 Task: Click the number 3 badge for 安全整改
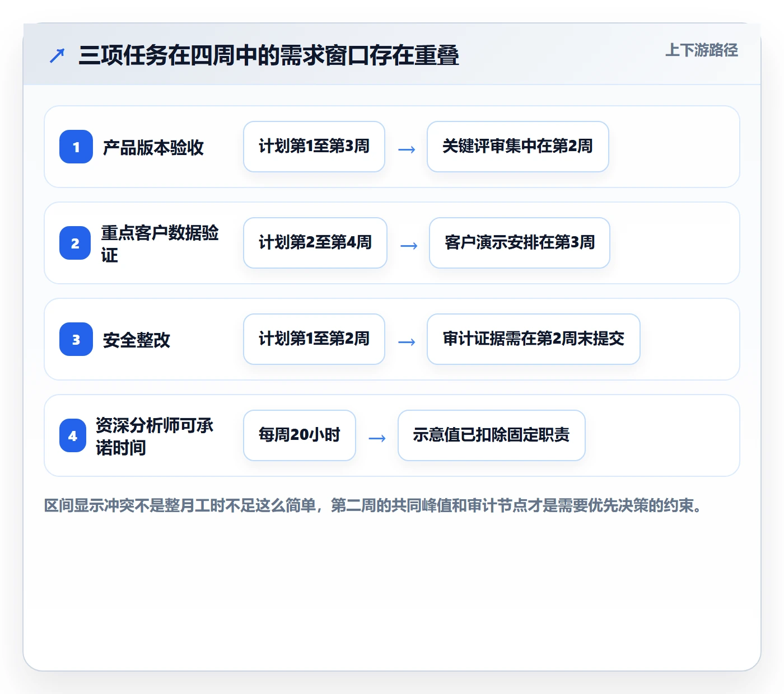click(76, 339)
